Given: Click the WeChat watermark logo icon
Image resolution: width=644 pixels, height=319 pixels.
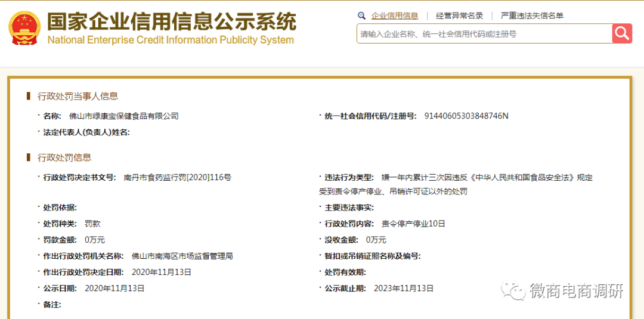Looking at the screenshot, I should tap(513, 290).
